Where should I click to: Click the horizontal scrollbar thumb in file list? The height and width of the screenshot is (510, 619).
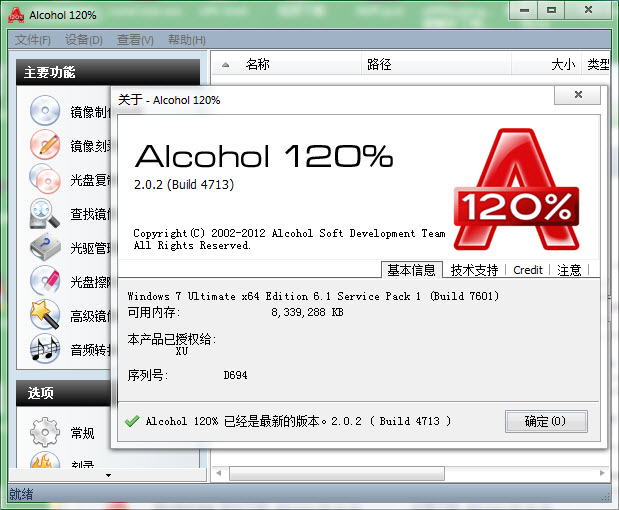[337, 473]
